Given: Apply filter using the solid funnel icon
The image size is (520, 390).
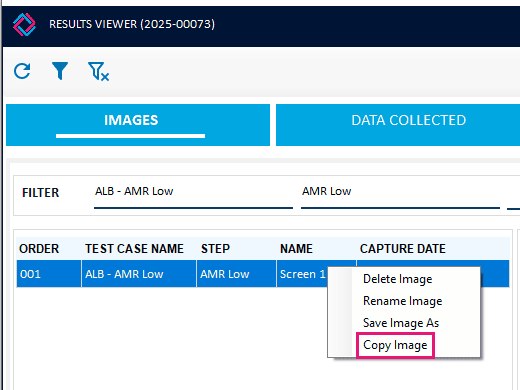Looking at the screenshot, I should pyautogui.click(x=60, y=71).
